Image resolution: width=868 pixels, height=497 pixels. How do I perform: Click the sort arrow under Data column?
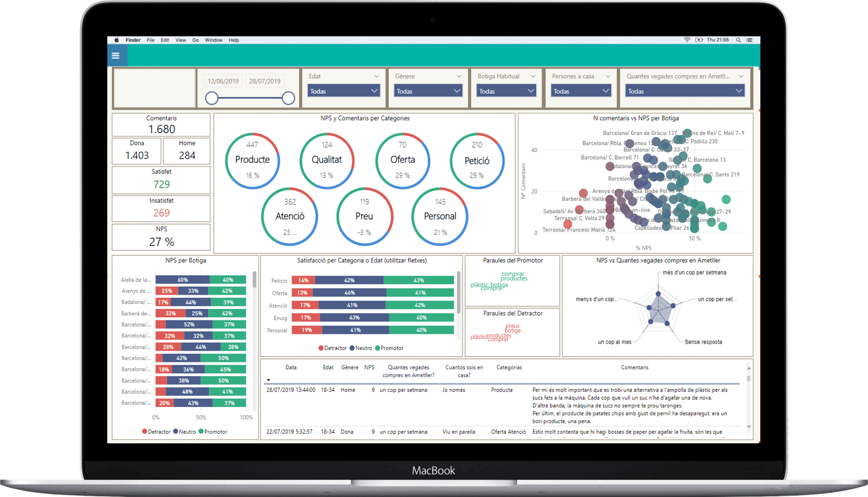pos(269,380)
